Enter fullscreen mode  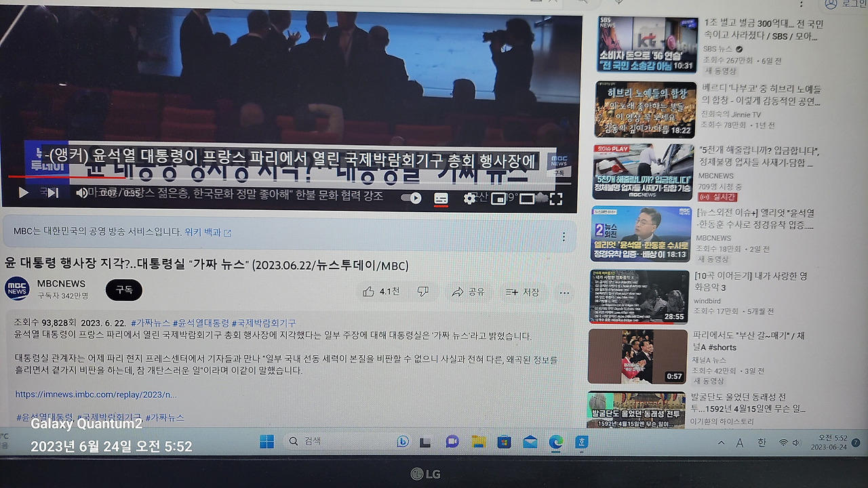coord(555,199)
